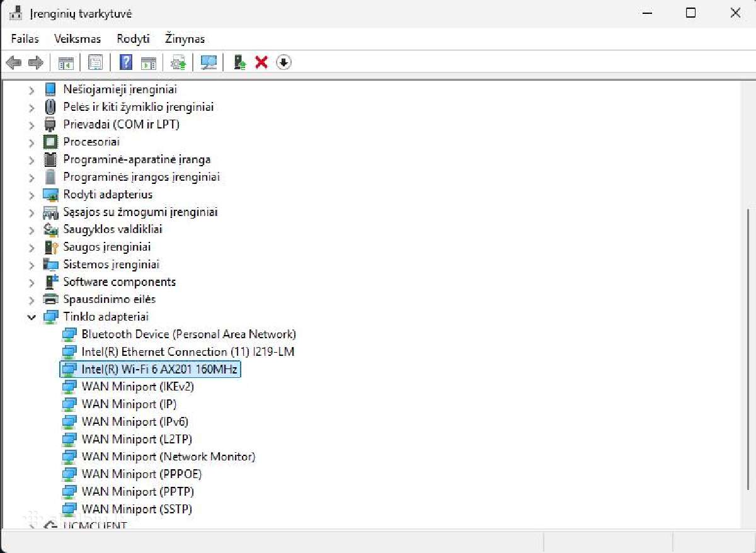The image size is (756, 553).
Task: Select WAN Miniport (IPv6)
Action: click(135, 421)
